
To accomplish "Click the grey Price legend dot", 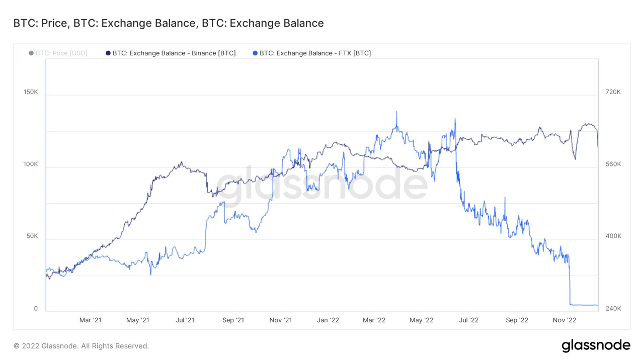I will click(x=31, y=53).
